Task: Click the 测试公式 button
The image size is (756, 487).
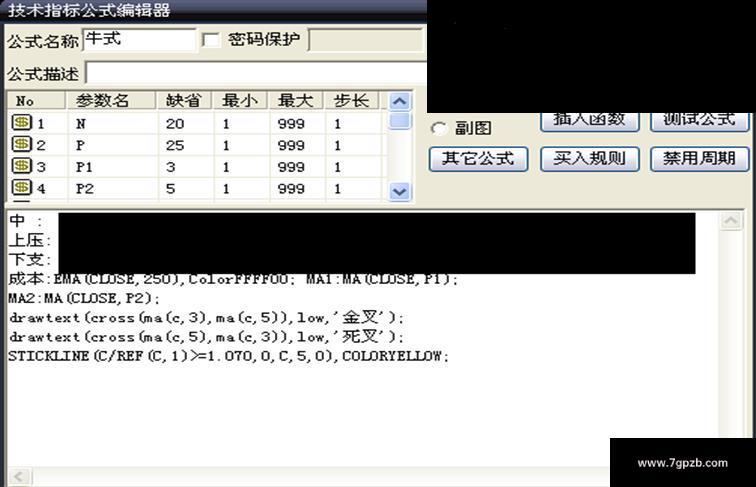Action: (700, 122)
